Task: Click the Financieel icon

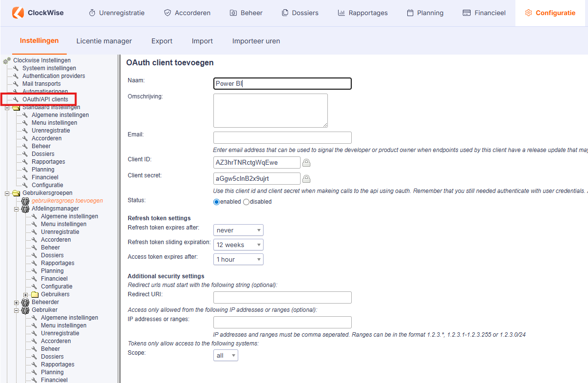Action: tap(468, 13)
